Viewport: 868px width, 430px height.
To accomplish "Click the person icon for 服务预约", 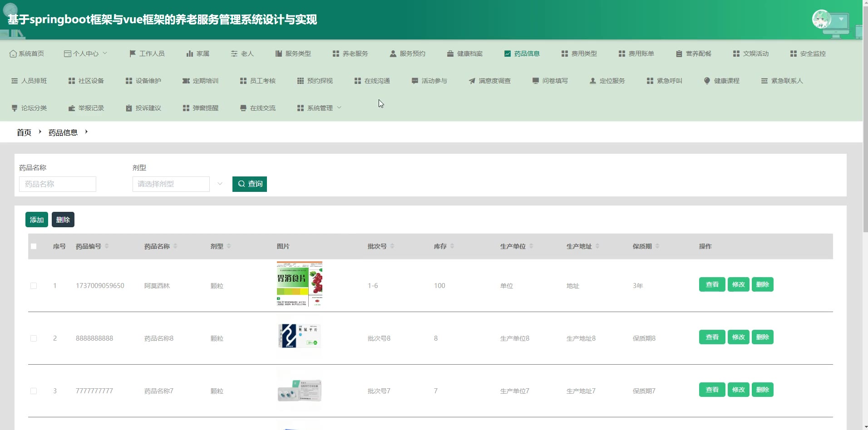I will tap(393, 54).
